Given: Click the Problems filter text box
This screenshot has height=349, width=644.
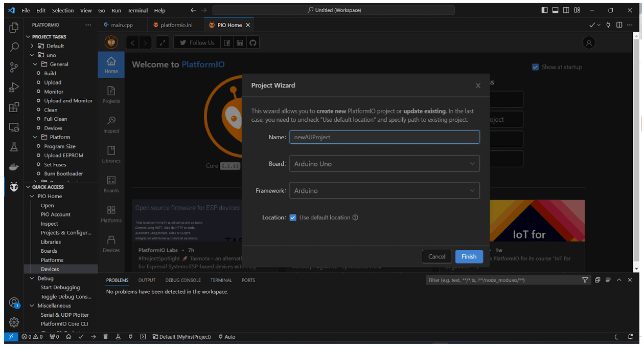Looking at the screenshot, I should coord(503,280).
